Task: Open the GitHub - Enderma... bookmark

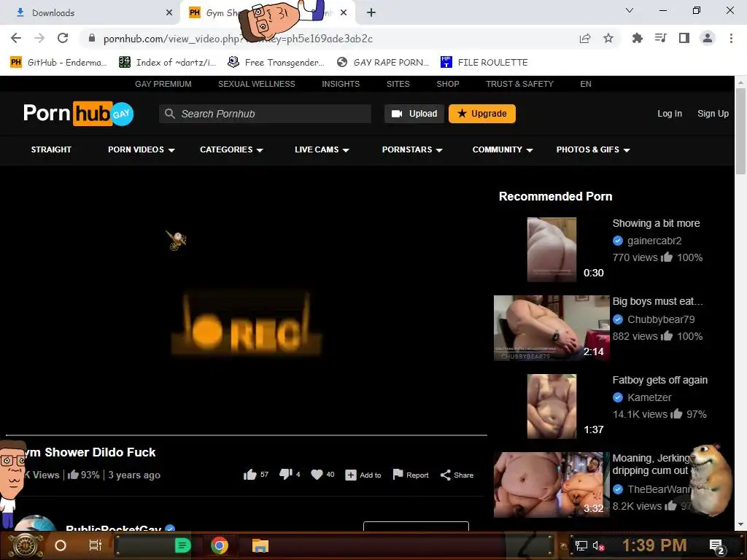Action: coord(58,63)
